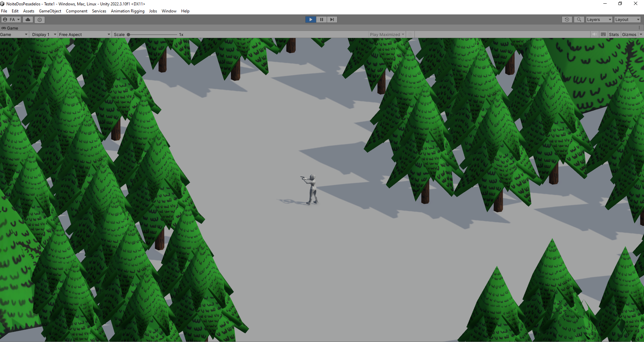644x342 pixels.
Task: Open the Assets menu
Action: pyautogui.click(x=29, y=11)
